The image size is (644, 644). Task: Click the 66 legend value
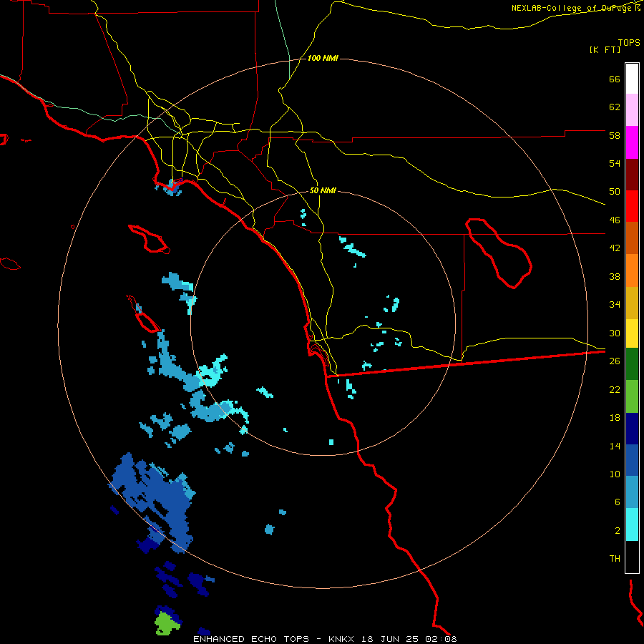[x=615, y=79]
